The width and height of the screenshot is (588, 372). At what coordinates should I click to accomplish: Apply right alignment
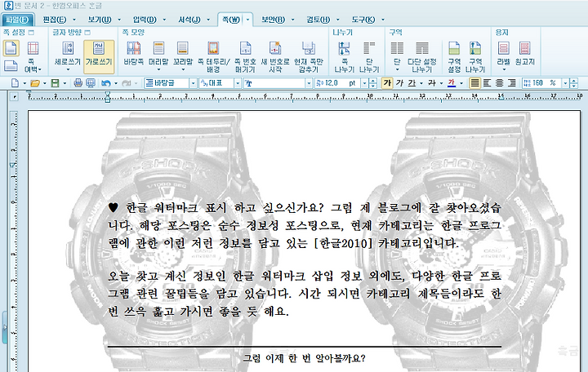(512, 82)
